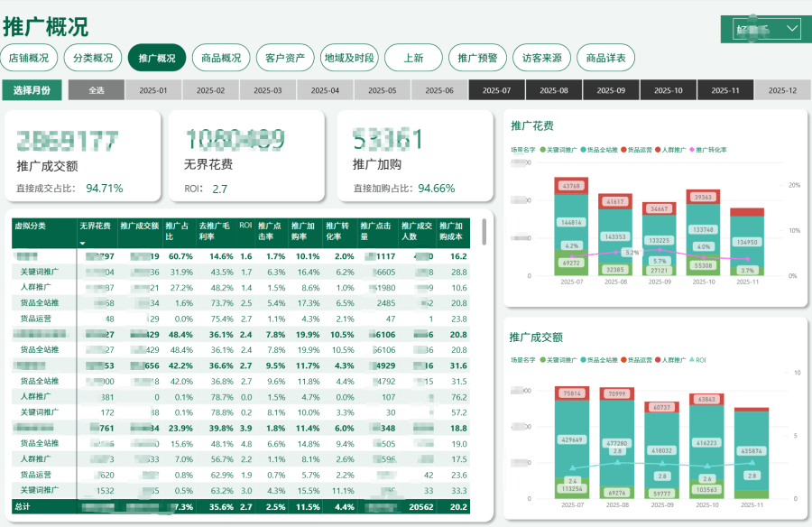
Task: Click 推广转化率 diamond legend in 推广花费 chart
Action: [x=691, y=150]
